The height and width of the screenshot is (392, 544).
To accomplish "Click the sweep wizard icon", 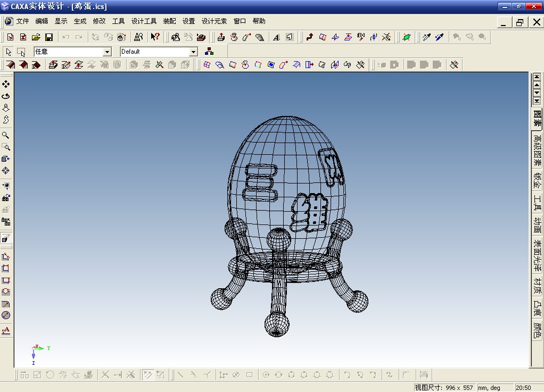I will coord(246,37).
